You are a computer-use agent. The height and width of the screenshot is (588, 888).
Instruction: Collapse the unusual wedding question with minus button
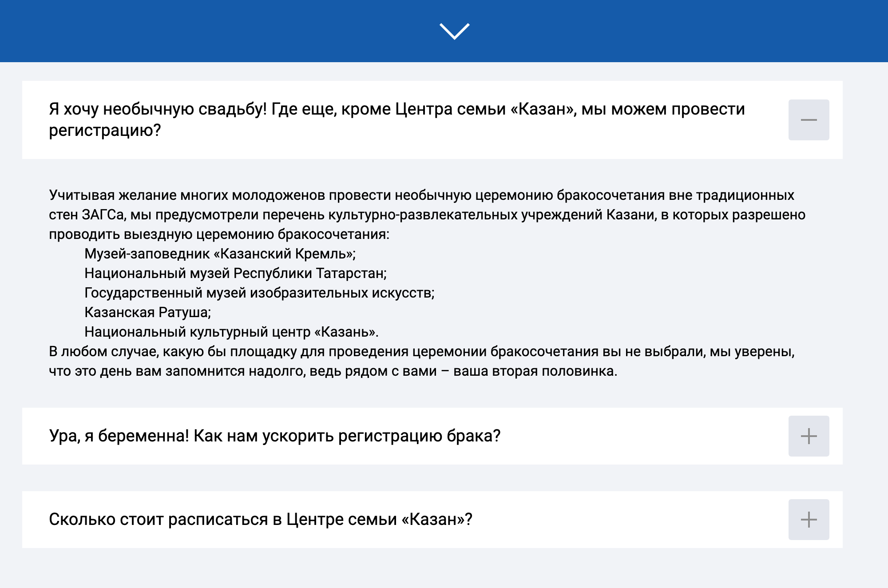[x=809, y=120]
